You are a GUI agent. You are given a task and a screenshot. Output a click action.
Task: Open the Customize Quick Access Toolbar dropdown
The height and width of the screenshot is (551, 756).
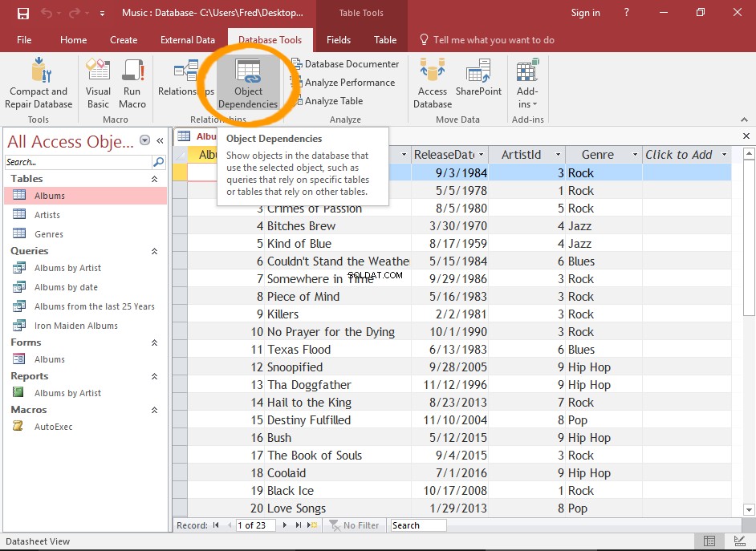pyautogui.click(x=102, y=14)
